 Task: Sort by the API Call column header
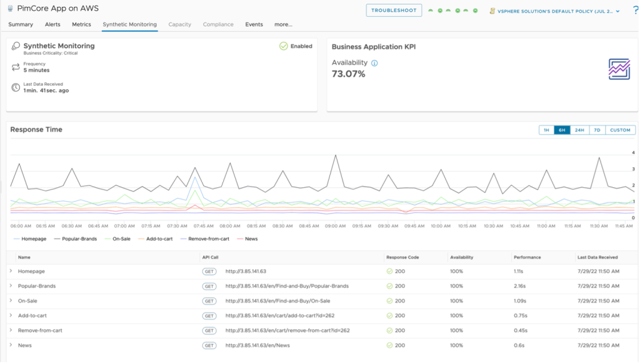click(210, 258)
